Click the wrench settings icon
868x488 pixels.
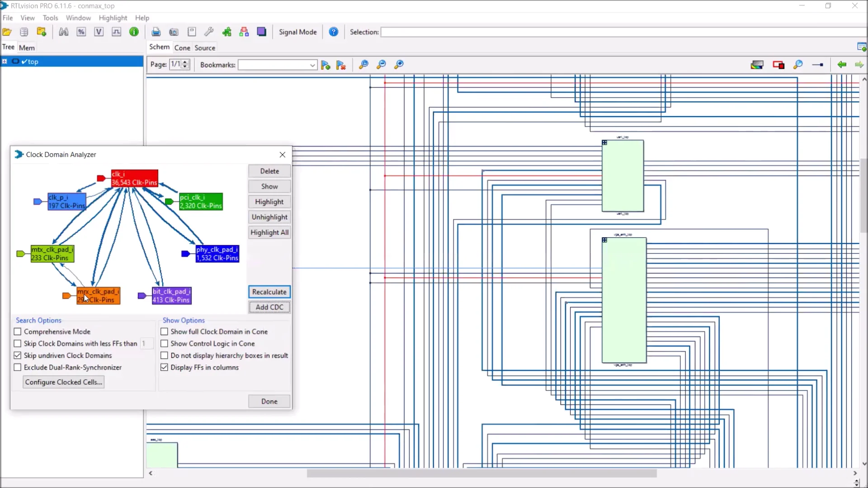209,32
